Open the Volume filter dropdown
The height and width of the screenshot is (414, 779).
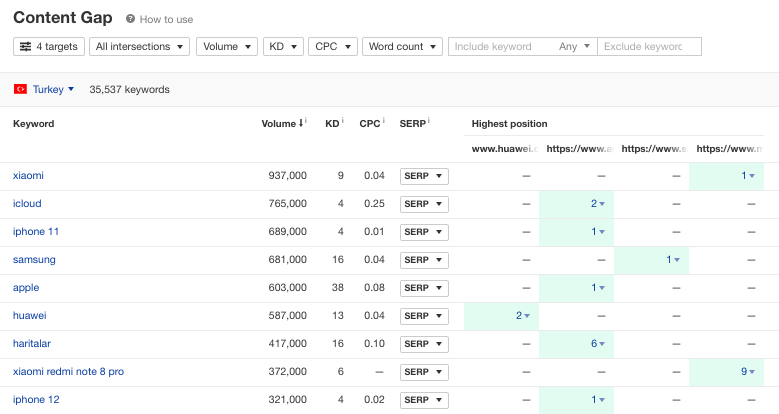coord(227,47)
